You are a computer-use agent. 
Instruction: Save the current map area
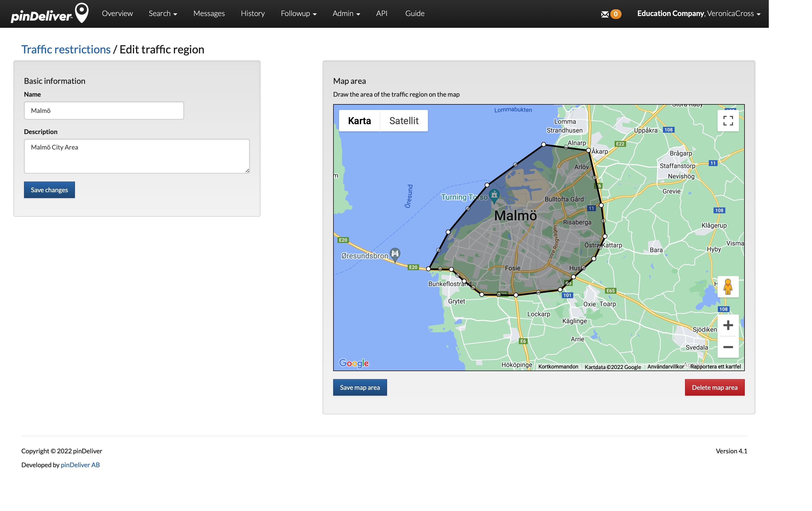pos(359,387)
